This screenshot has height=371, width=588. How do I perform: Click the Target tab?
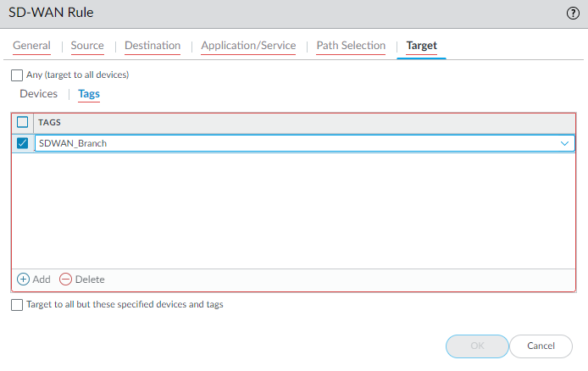pyautogui.click(x=422, y=46)
